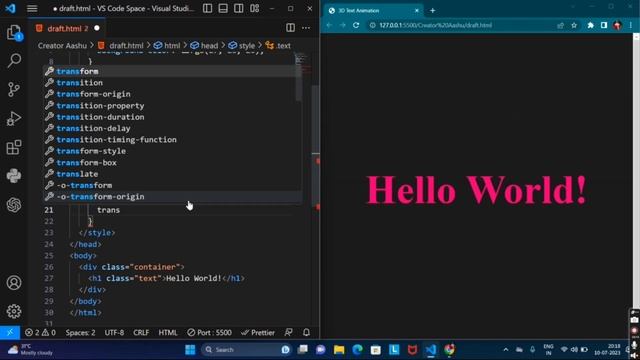
Task: Open the browser profile avatar
Action: coord(617,25)
